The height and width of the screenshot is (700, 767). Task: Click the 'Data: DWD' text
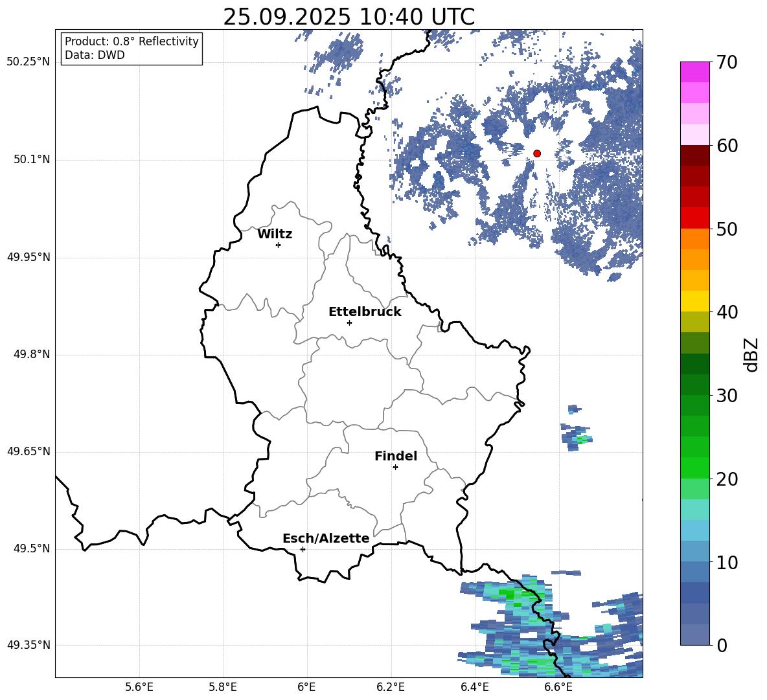point(95,55)
